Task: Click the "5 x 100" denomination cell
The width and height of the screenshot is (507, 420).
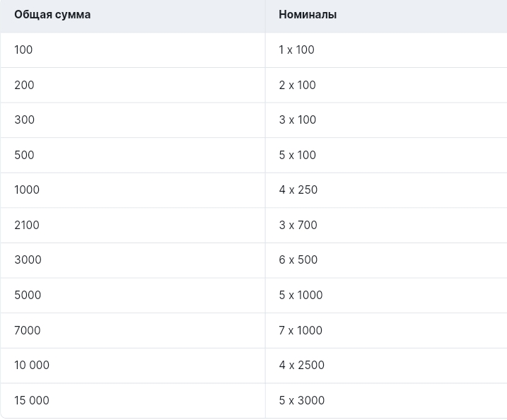Action: click(x=297, y=155)
